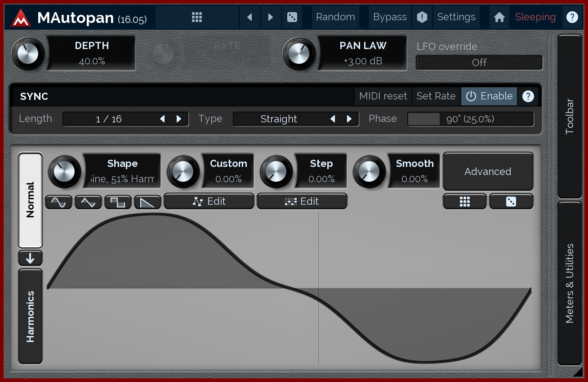Select previous sync Type with left arrow
Viewport: 588px width, 382px height.
pos(333,119)
